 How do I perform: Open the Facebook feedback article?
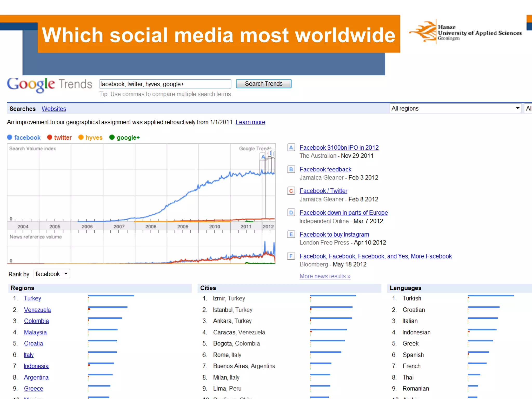coord(325,169)
